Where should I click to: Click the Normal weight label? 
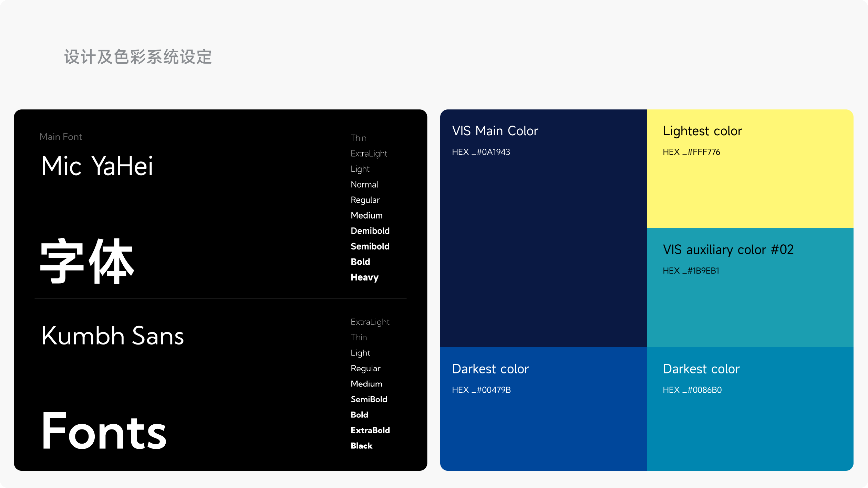(364, 184)
